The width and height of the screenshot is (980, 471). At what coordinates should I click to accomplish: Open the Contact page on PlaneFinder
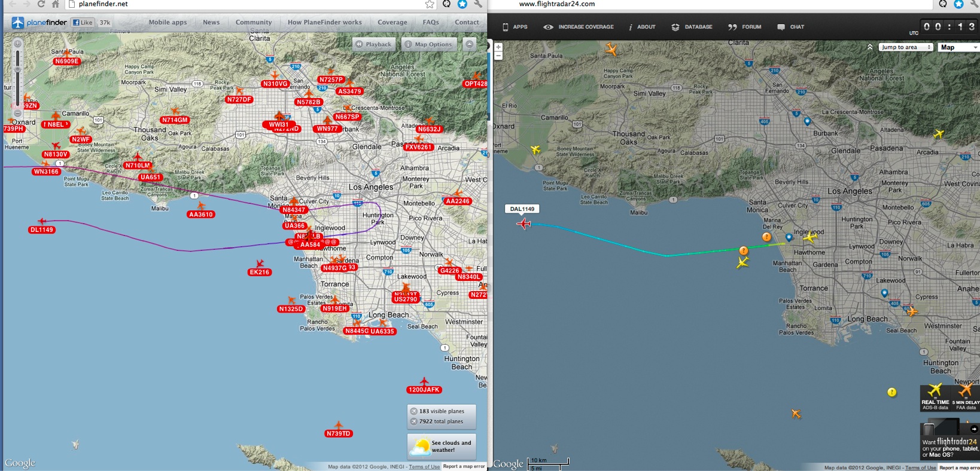pos(467,22)
